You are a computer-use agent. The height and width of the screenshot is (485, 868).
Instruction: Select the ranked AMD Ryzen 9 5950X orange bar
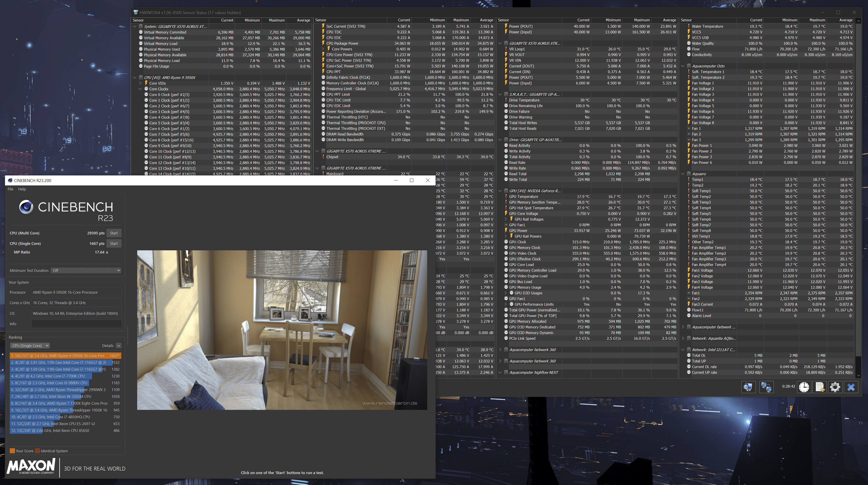65,355
